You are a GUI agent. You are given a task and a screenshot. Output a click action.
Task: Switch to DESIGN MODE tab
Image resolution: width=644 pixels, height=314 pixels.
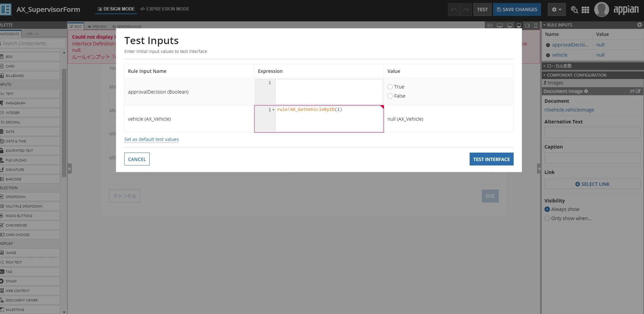pos(116,9)
